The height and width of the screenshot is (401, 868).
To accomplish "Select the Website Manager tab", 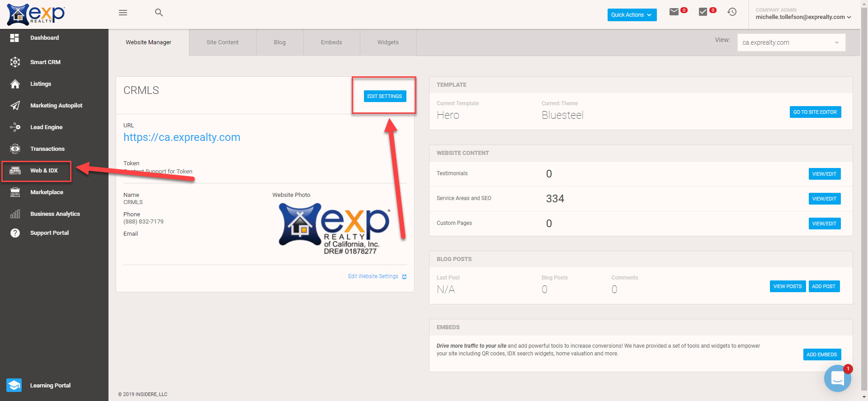I will (148, 42).
